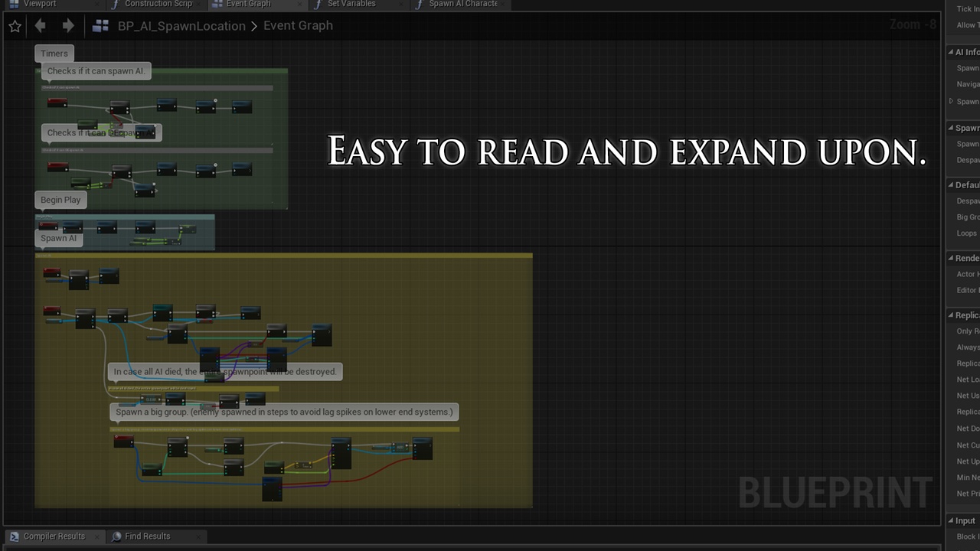Collapse the Rendering details category
This screenshot has height=551, width=980.
951,258
